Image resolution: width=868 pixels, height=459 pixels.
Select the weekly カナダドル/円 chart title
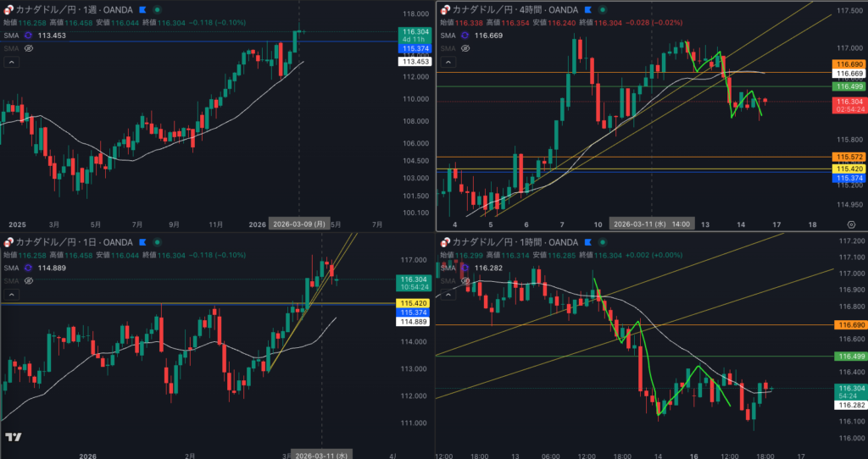click(72, 9)
